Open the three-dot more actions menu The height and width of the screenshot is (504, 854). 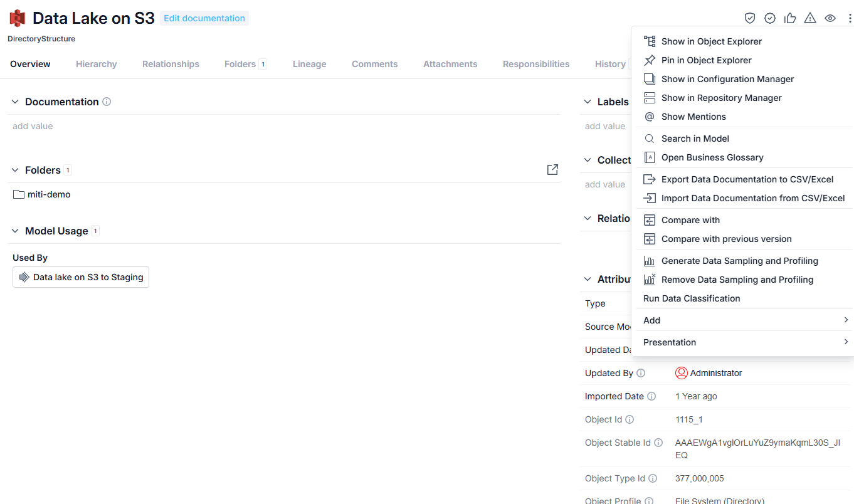(850, 18)
